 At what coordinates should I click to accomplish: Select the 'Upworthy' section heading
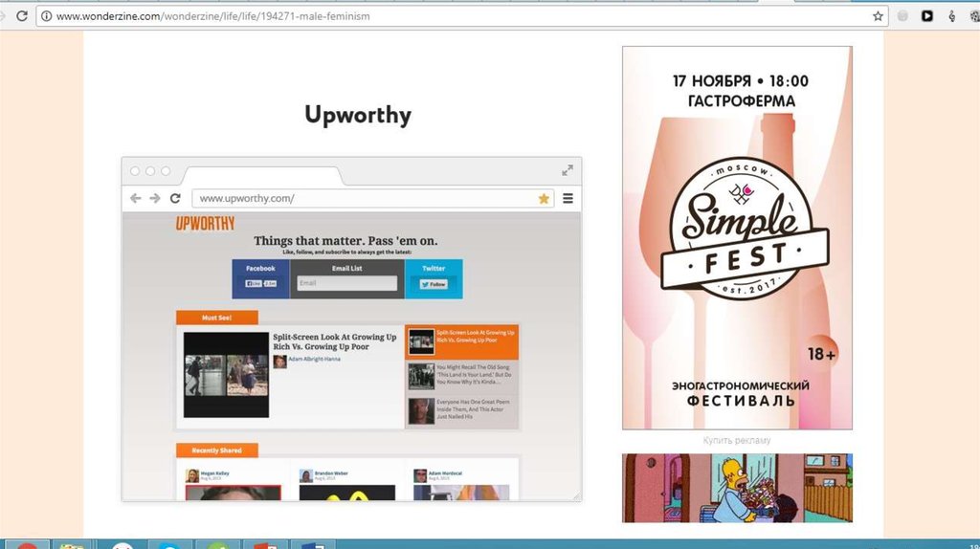(358, 115)
